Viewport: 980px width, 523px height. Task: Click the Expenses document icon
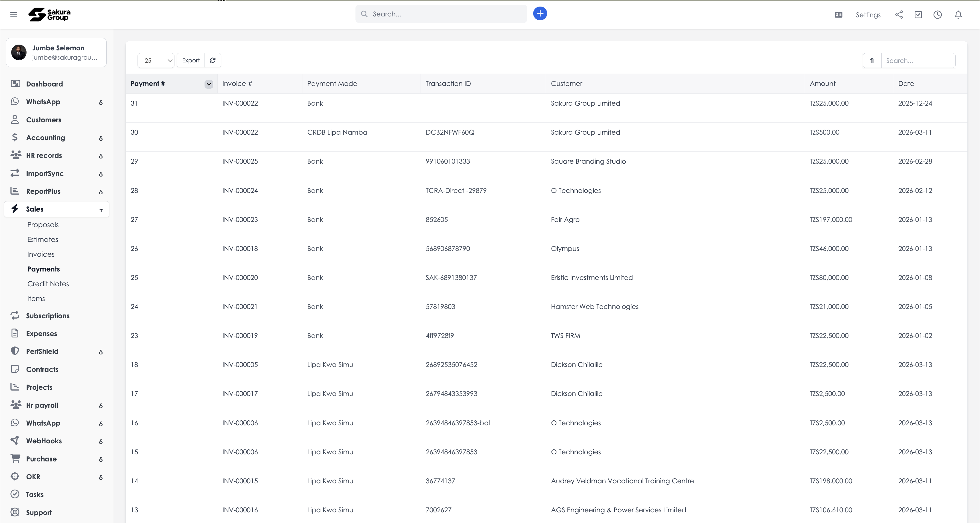pyautogui.click(x=15, y=333)
